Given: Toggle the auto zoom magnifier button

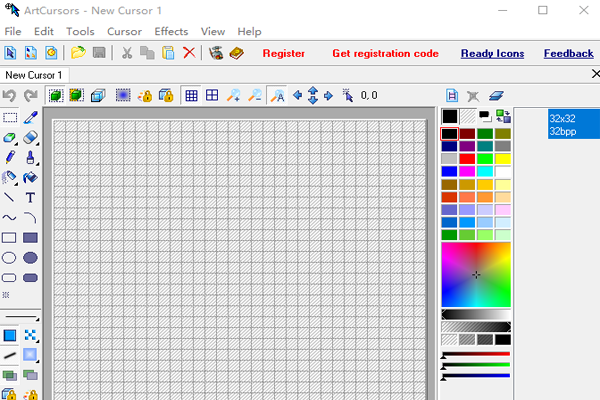Looking at the screenshot, I should tap(278, 96).
